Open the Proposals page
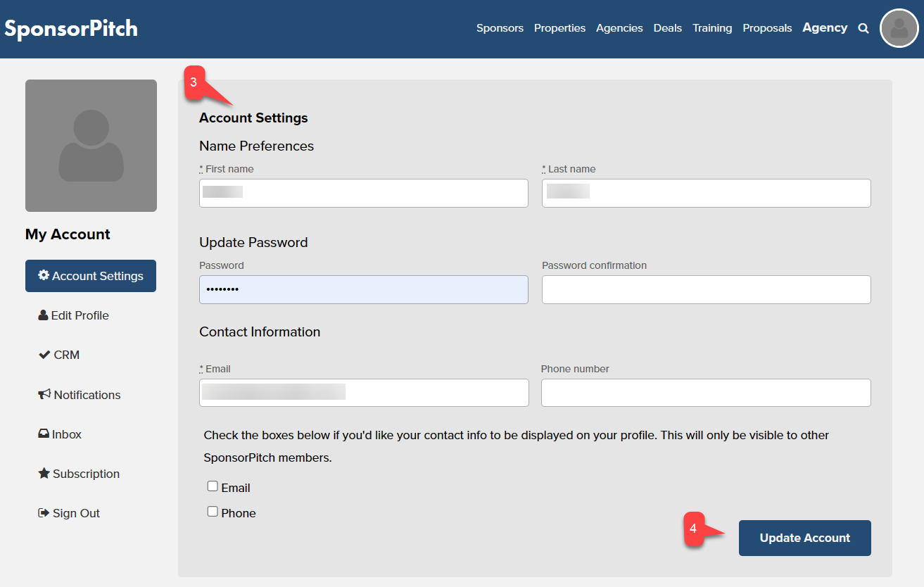Image resolution: width=924 pixels, height=587 pixels. (x=767, y=27)
